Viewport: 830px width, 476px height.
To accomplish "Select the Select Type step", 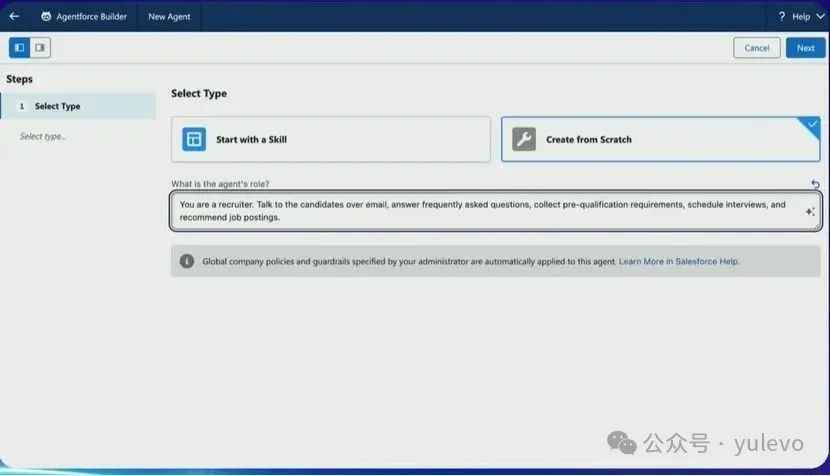I will click(78, 106).
